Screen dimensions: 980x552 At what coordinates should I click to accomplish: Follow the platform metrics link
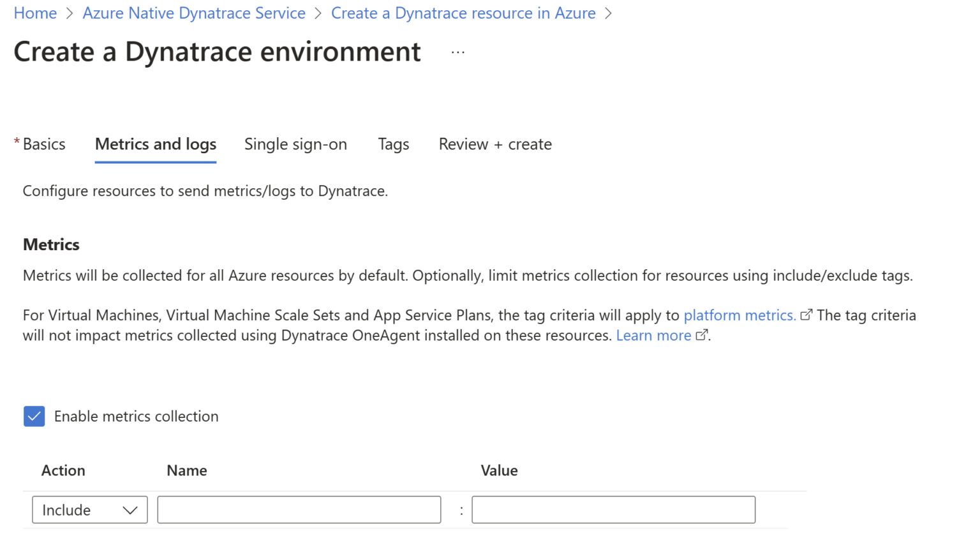point(739,315)
